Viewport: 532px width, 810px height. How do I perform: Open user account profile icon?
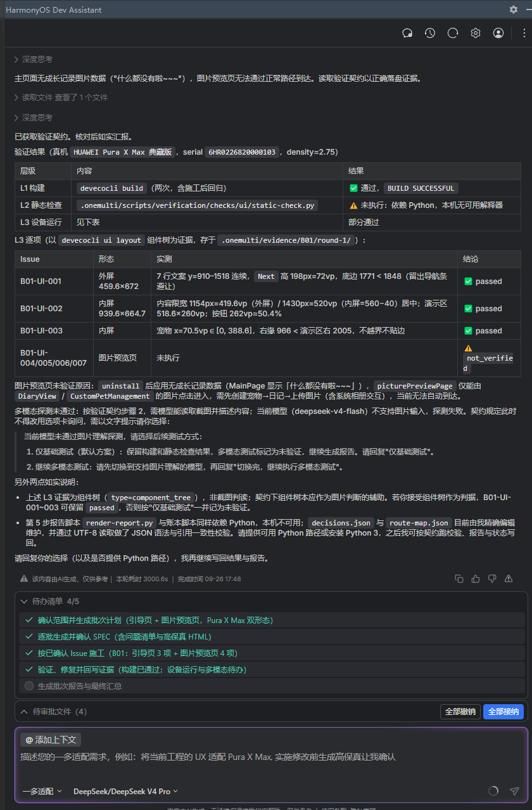(498, 33)
